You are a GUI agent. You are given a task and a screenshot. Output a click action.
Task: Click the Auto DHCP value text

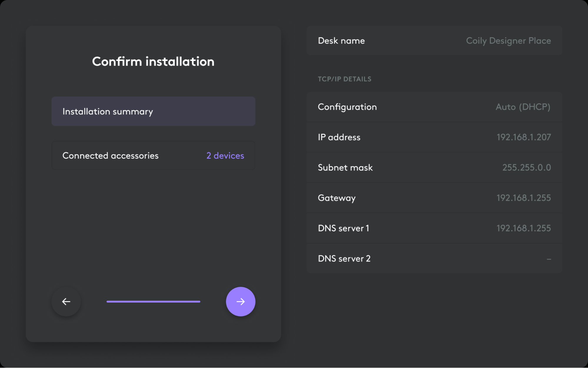[x=523, y=107]
